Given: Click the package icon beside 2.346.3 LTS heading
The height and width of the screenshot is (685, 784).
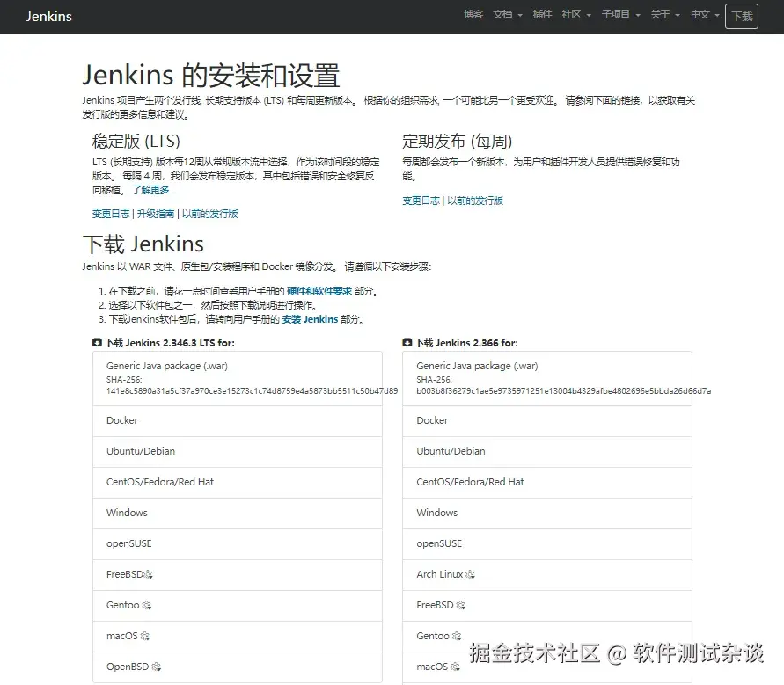Looking at the screenshot, I should [x=97, y=343].
